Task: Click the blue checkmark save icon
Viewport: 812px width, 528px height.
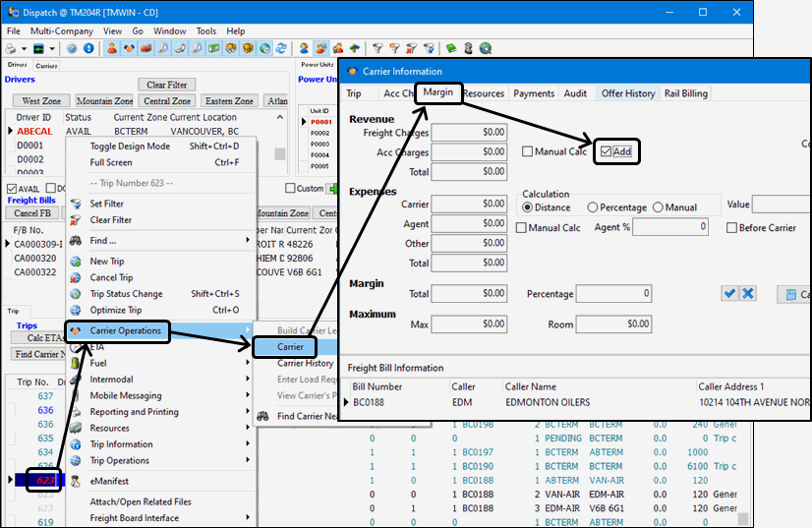Action: click(729, 294)
